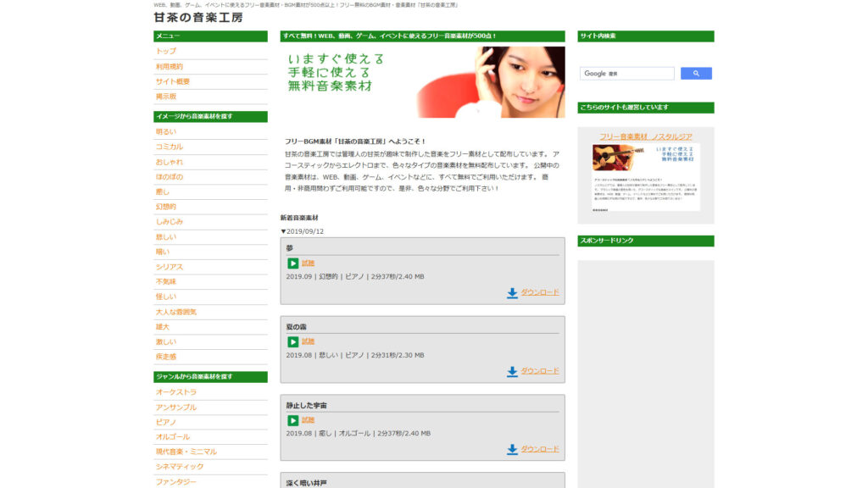The image size is (868, 488).
Task: Play the 夏の霧 track preview icon
Action: [x=292, y=342]
